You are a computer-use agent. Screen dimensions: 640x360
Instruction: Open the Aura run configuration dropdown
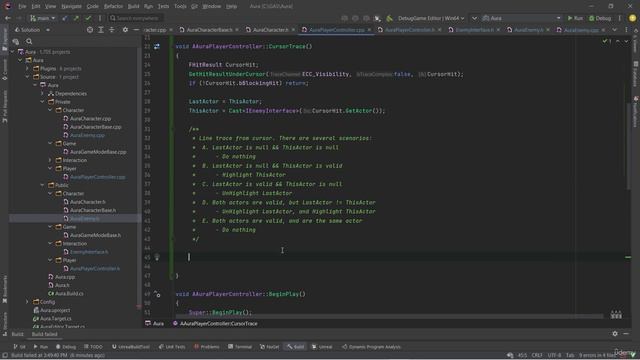pyautogui.click(x=521, y=18)
